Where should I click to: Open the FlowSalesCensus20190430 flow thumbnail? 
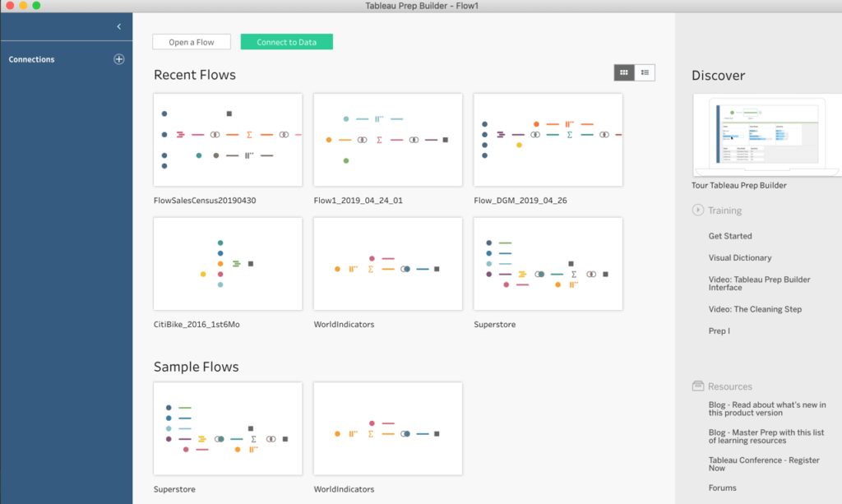[228, 140]
